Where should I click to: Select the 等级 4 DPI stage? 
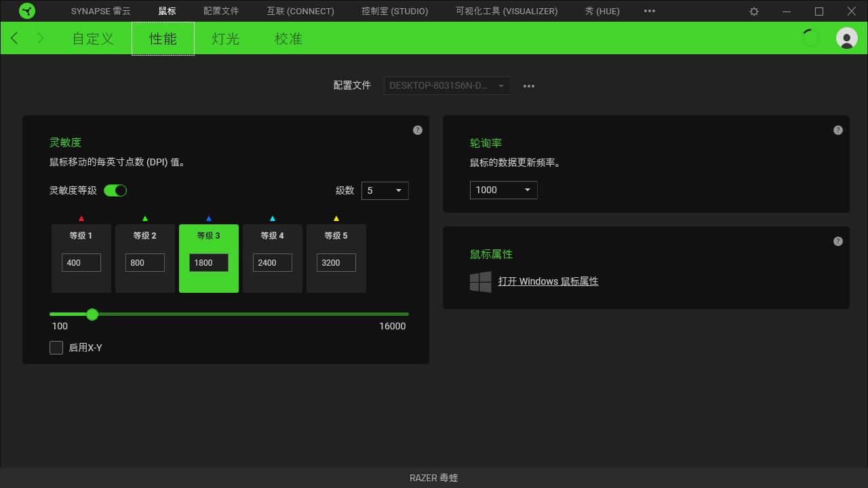tap(272, 259)
